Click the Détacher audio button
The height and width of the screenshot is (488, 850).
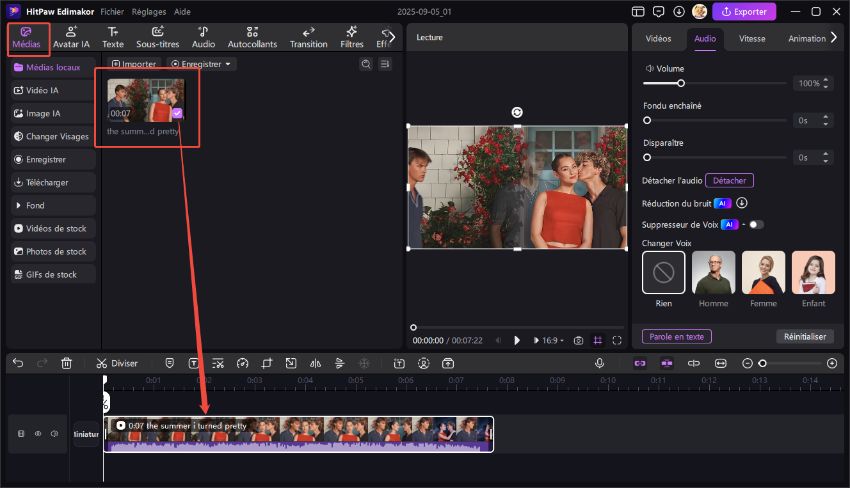coord(729,181)
